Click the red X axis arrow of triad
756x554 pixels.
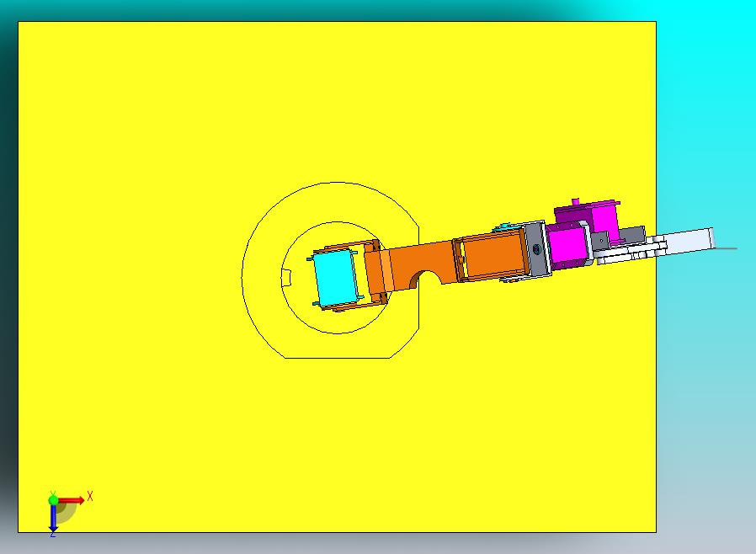(x=72, y=500)
